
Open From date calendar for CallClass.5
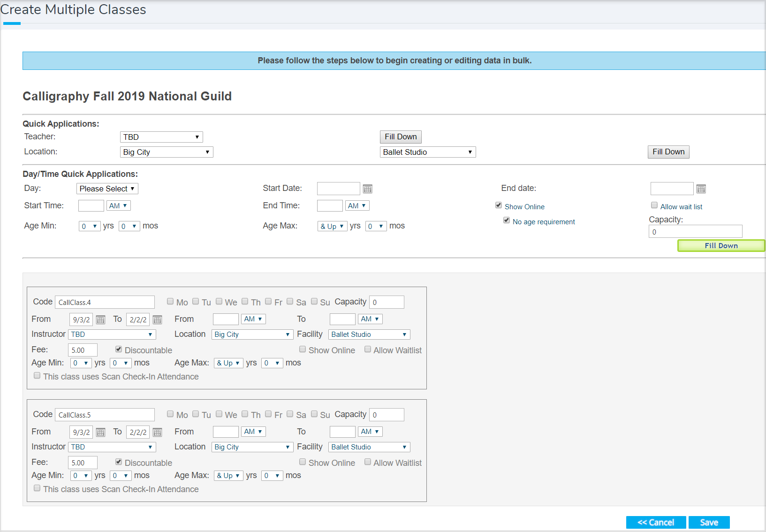(x=100, y=433)
